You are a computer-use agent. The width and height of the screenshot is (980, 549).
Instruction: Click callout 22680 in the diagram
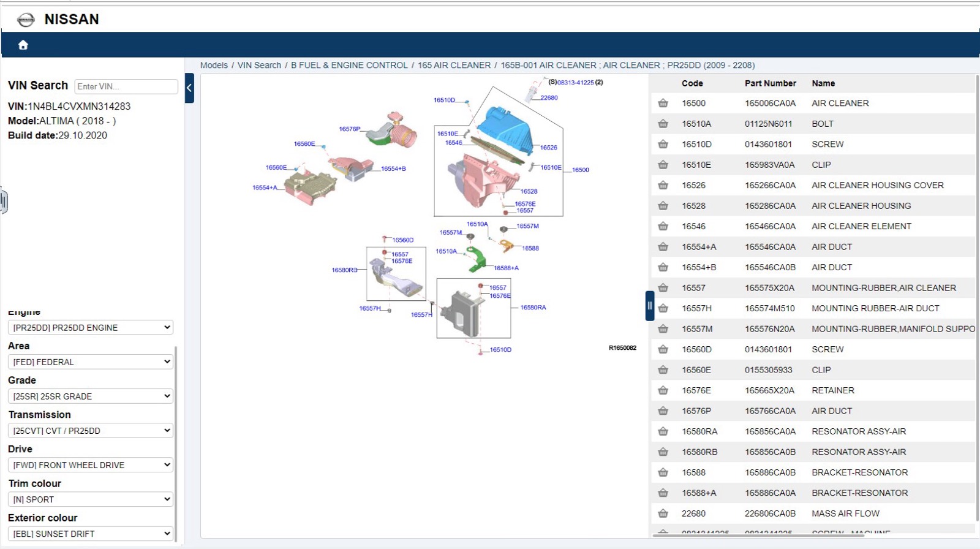(549, 98)
